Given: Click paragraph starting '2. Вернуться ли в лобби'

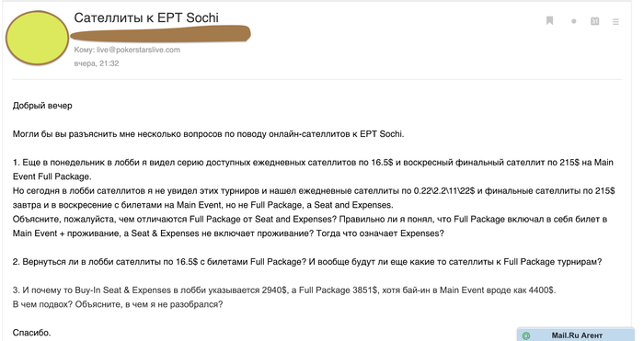Looking at the screenshot, I should coord(307,262).
